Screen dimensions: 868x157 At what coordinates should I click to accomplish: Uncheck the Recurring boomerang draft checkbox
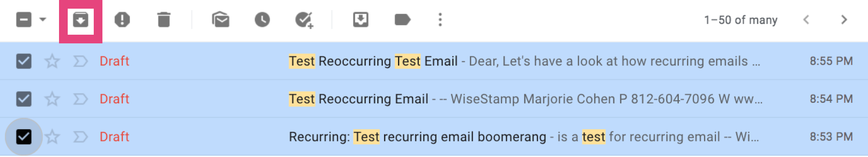(24, 137)
